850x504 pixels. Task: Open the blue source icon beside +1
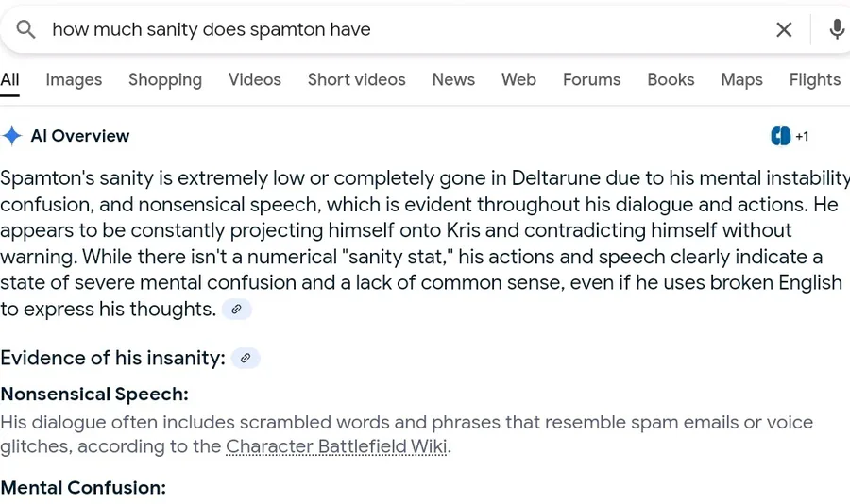tap(781, 136)
